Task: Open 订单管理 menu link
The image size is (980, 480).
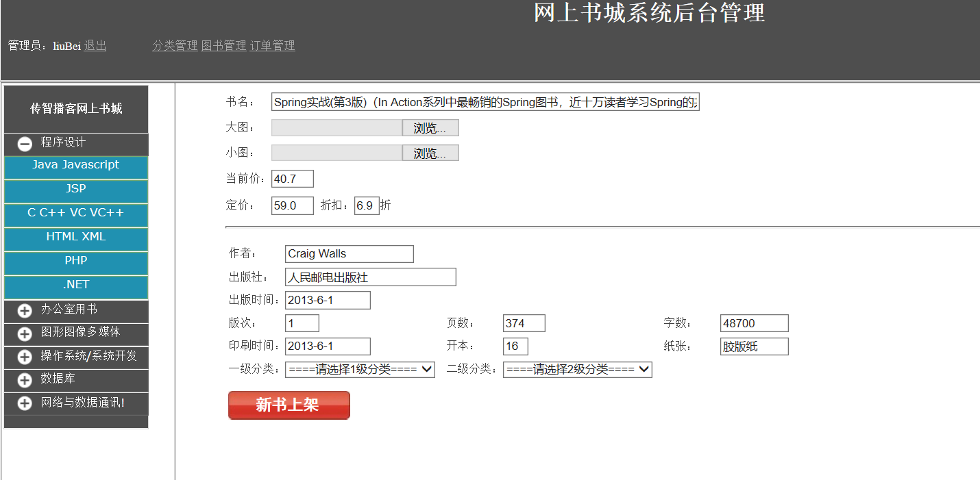Action: pos(272,46)
